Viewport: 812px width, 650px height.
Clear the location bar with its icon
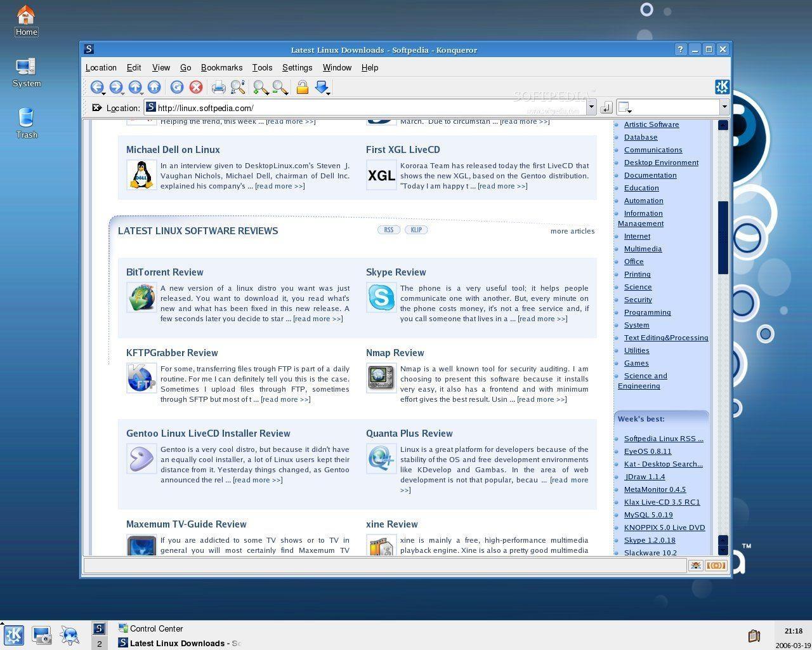(96, 108)
